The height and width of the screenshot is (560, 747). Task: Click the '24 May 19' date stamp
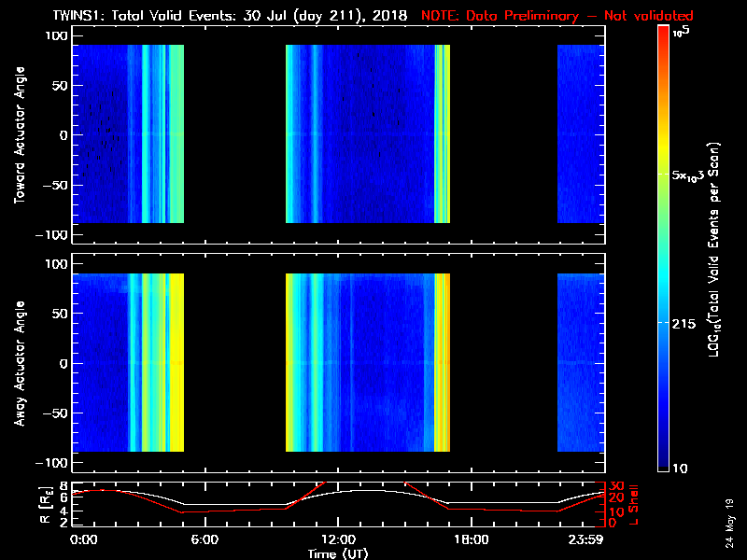point(729,524)
